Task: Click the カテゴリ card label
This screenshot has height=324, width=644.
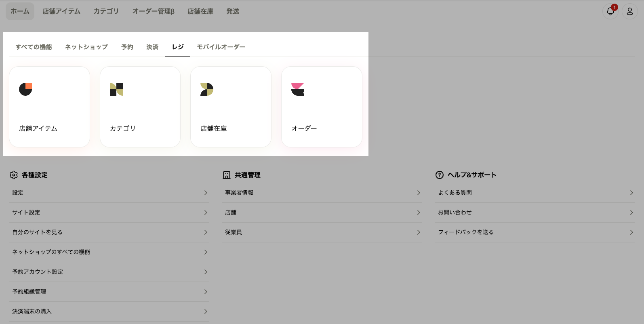Action: pyautogui.click(x=123, y=128)
